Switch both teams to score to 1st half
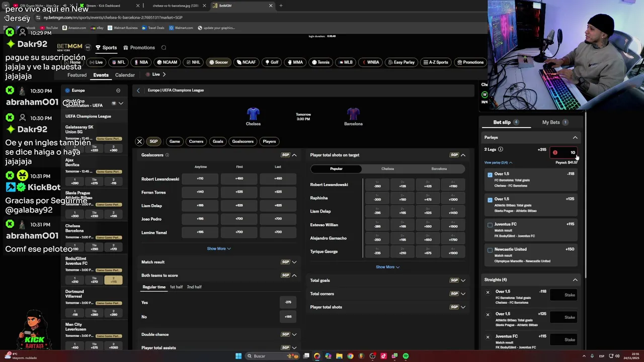This screenshot has width=644, height=362. click(x=176, y=287)
